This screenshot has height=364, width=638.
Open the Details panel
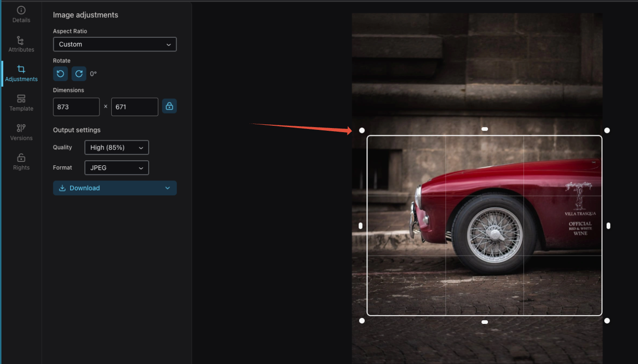click(21, 15)
